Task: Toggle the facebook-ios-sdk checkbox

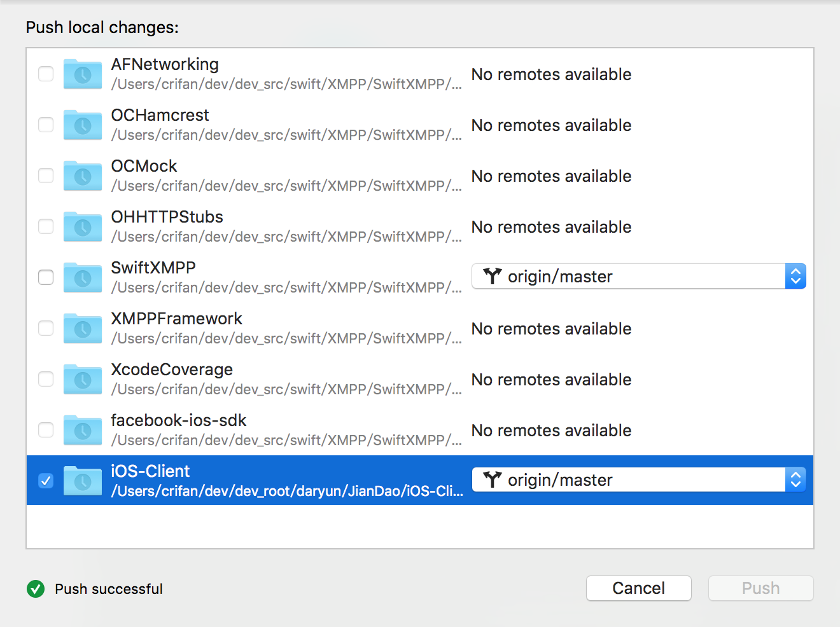Action: click(x=46, y=430)
